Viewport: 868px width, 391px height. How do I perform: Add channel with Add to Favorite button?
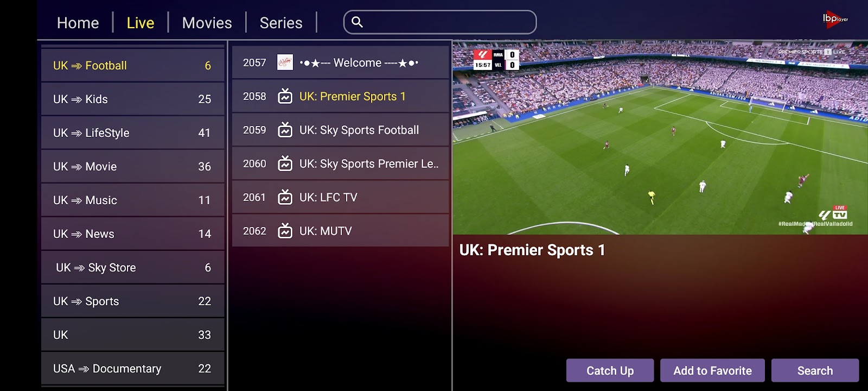[x=712, y=370]
